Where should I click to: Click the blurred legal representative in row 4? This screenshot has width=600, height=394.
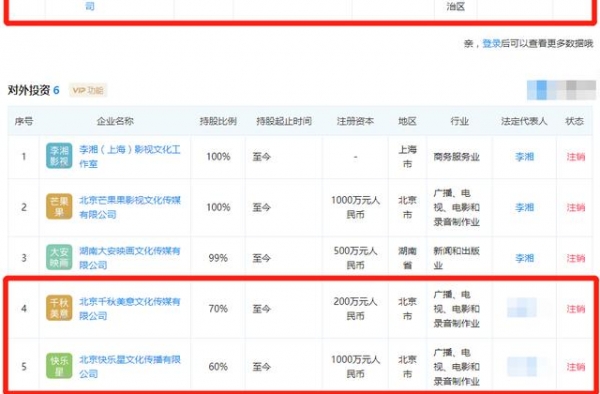point(522,308)
